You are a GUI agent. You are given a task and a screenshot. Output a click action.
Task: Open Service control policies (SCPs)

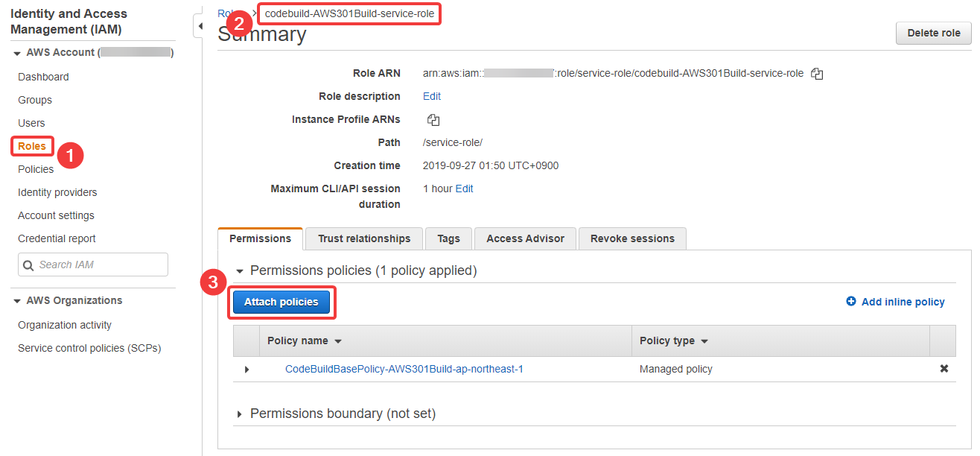89,348
